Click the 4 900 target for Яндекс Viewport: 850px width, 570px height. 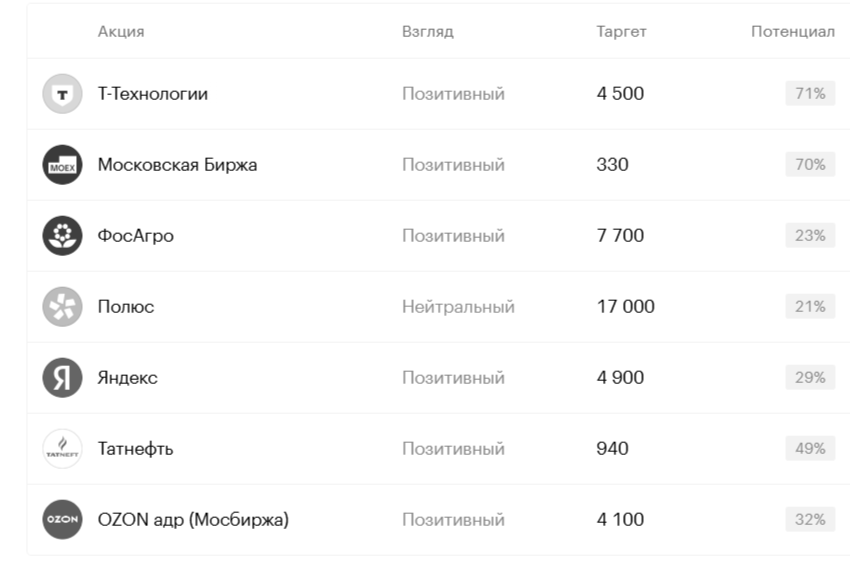click(620, 378)
